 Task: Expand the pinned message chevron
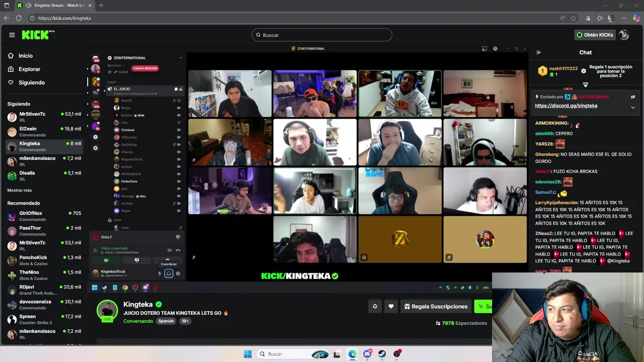coord(632,107)
